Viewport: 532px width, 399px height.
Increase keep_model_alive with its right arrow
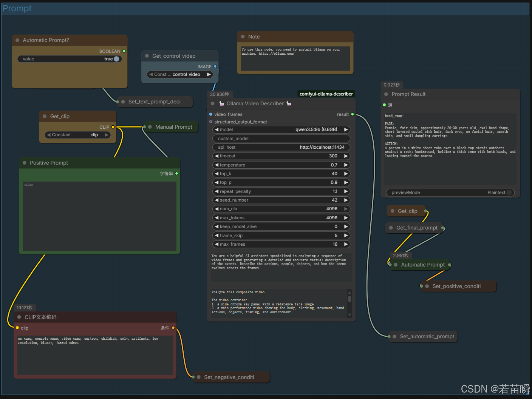point(346,226)
